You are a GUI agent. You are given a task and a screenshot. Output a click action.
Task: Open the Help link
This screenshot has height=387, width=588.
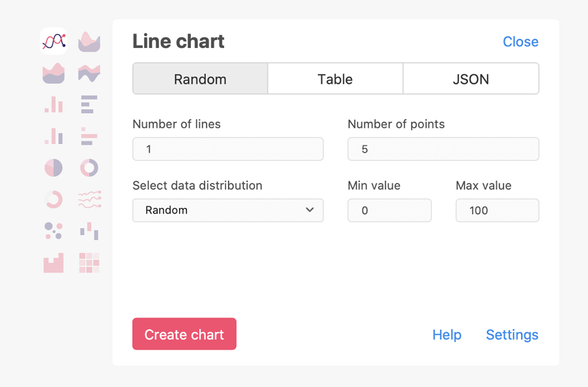coord(446,335)
